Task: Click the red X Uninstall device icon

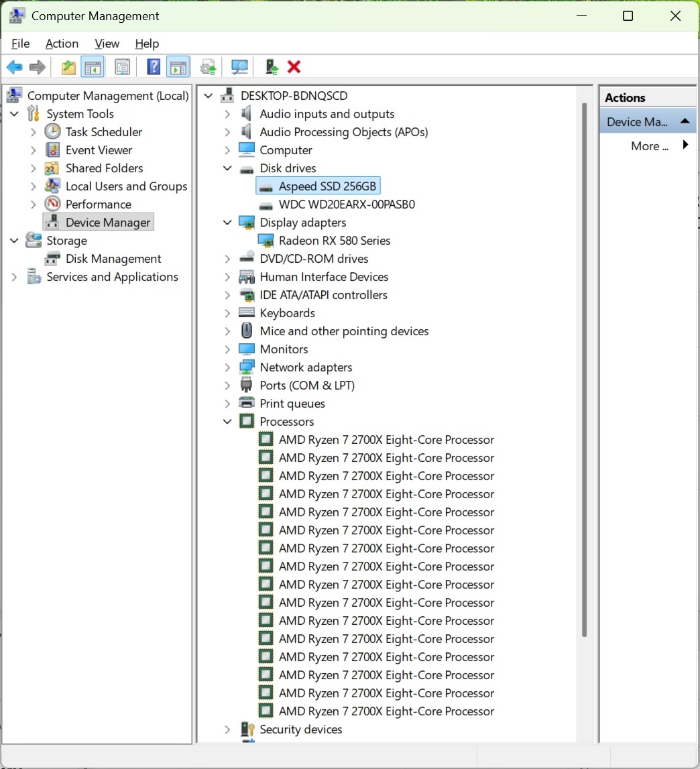Action: point(294,66)
